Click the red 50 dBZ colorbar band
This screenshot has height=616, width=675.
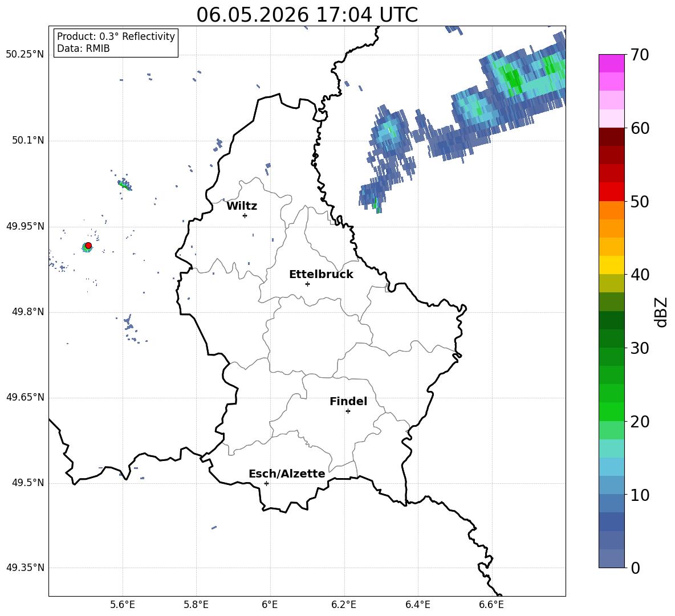tap(611, 192)
